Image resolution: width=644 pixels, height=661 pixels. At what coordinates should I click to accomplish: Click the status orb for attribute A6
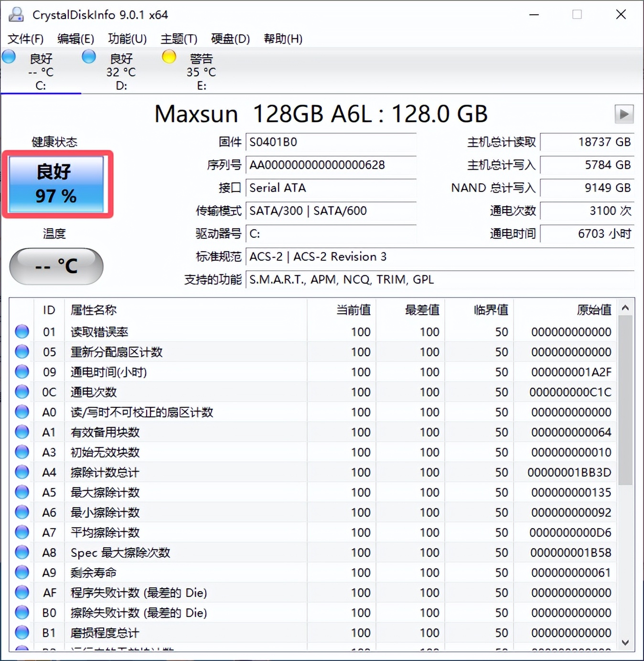pos(22,512)
